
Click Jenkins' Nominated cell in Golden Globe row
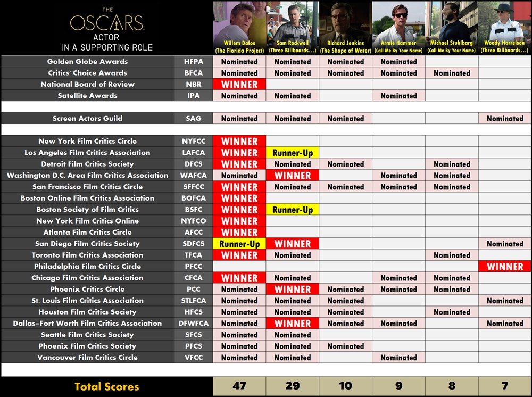[x=345, y=61]
